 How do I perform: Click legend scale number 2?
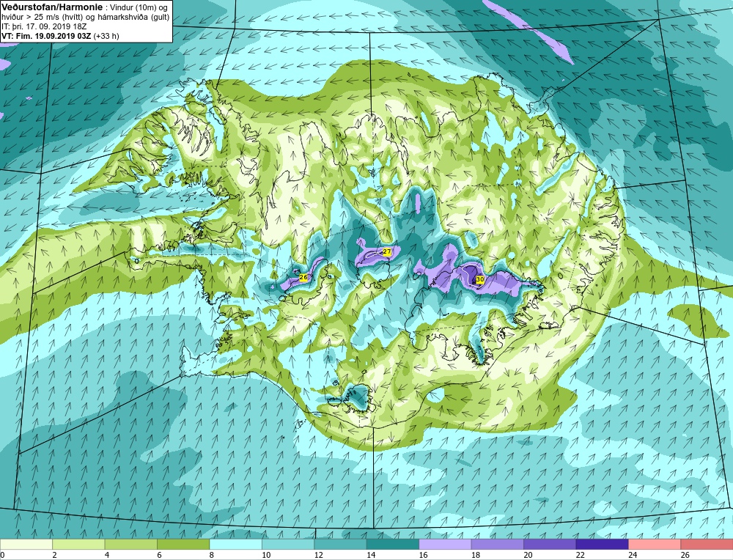tap(55, 555)
